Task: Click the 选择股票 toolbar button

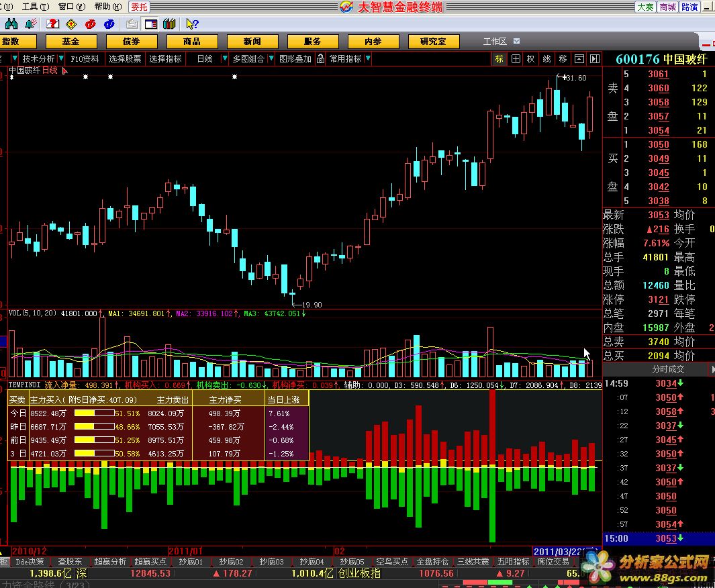Action: click(x=126, y=59)
